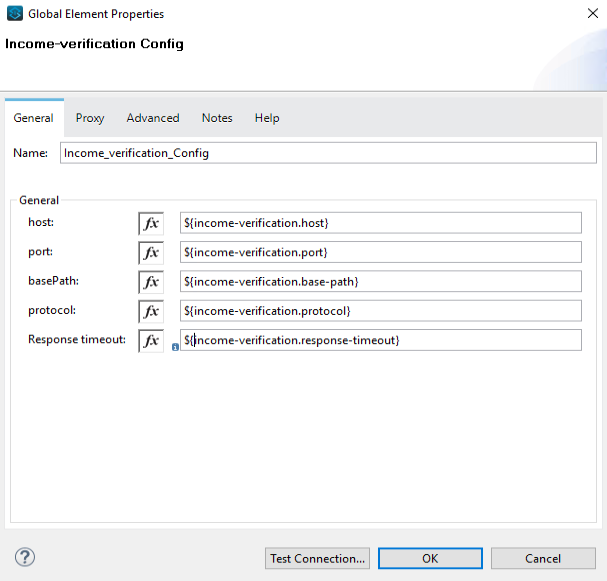Image resolution: width=607 pixels, height=581 pixels.
Task: Click the 'Global Element Properties' window title
Action: (96, 14)
